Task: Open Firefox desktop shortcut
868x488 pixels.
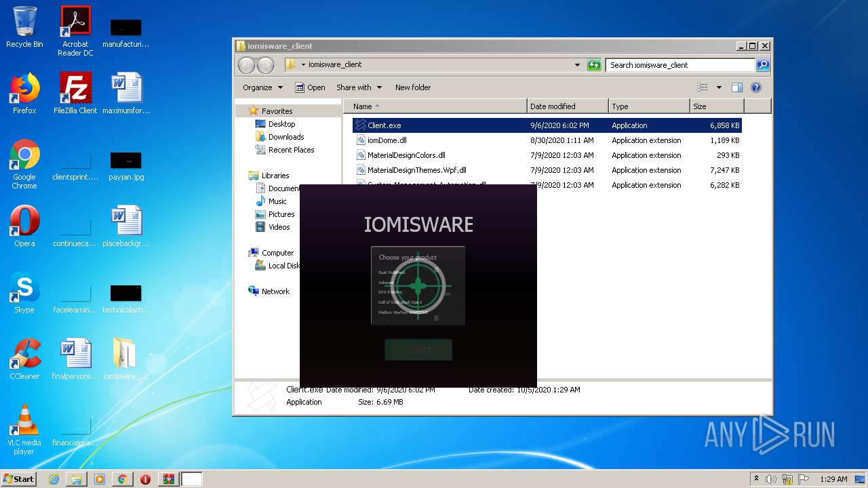Action: pos(24,94)
